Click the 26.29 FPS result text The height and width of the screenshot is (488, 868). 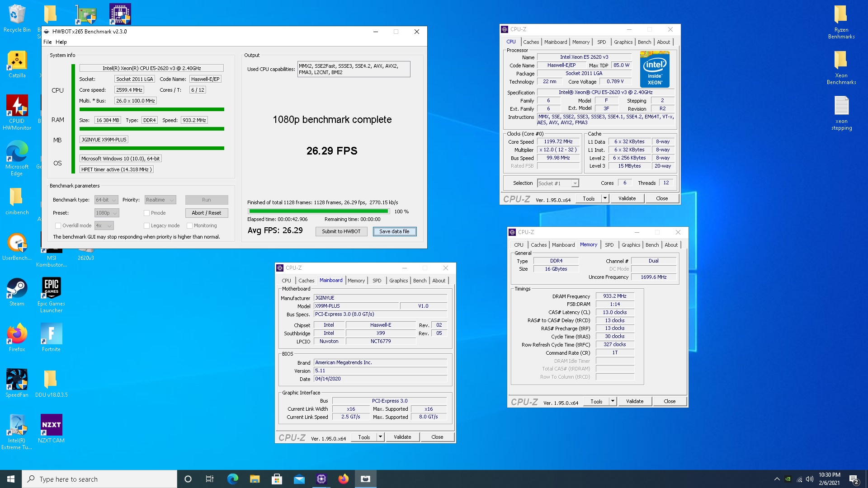pos(332,151)
